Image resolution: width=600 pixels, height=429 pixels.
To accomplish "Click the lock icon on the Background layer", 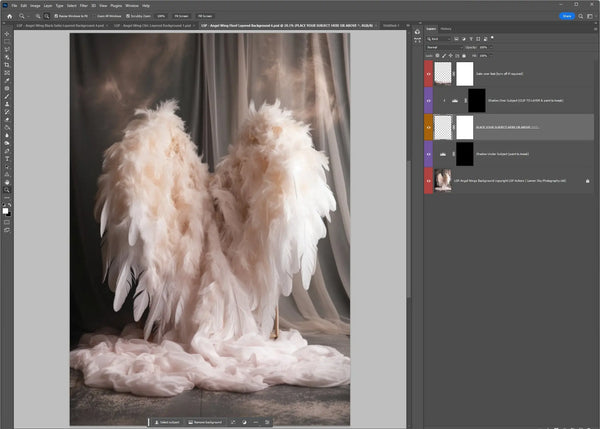I will point(590,180).
